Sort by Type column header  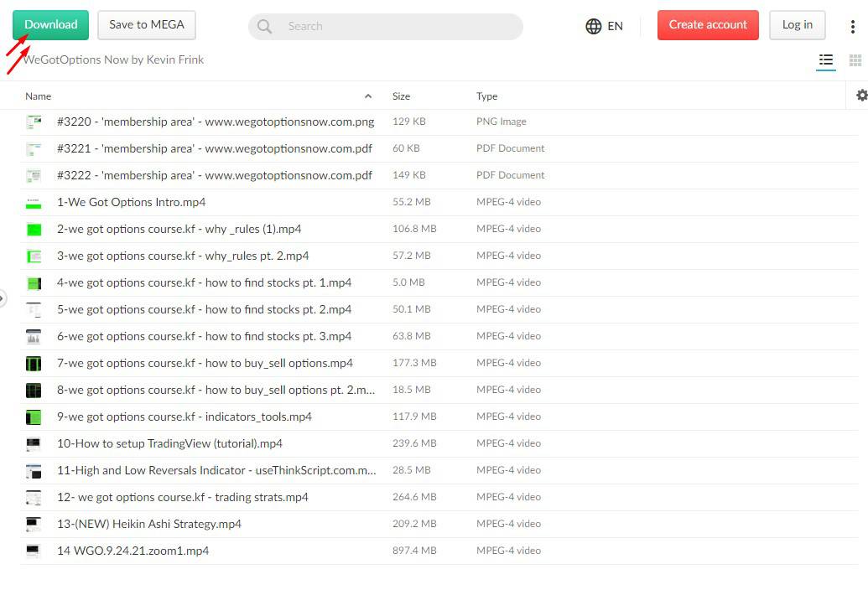(486, 96)
